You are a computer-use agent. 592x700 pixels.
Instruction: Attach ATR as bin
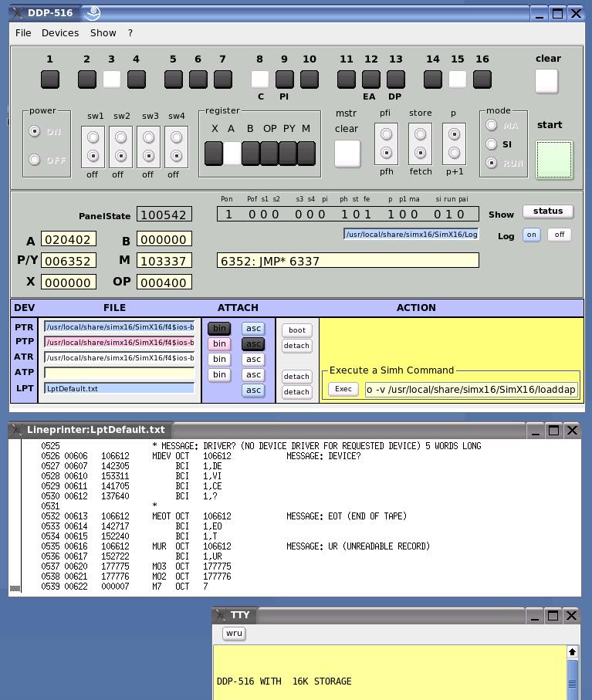click(x=219, y=360)
